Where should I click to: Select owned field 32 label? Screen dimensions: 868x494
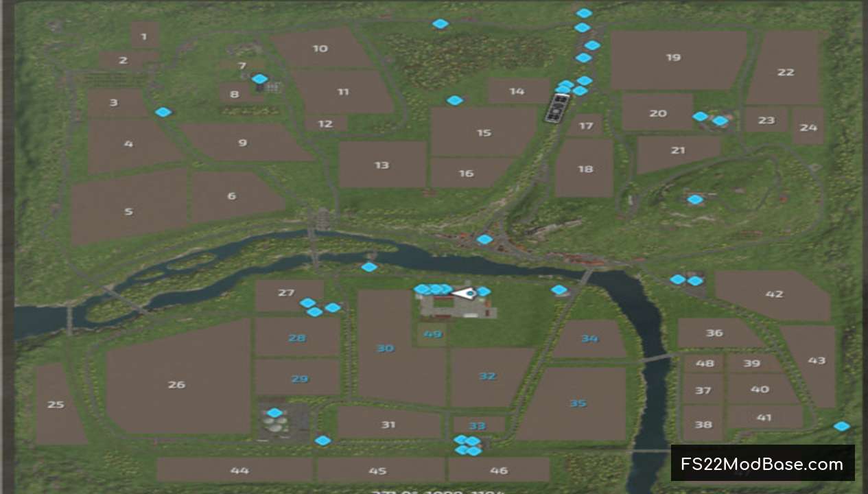(487, 376)
